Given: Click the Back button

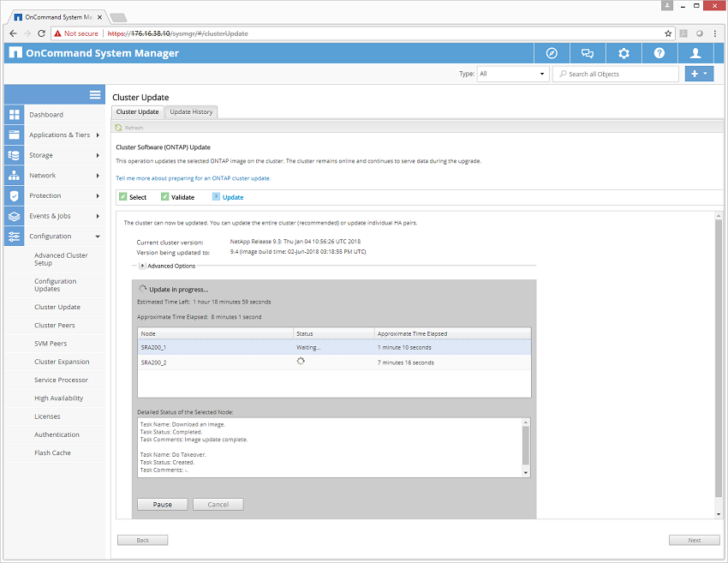Looking at the screenshot, I should pos(142,540).
